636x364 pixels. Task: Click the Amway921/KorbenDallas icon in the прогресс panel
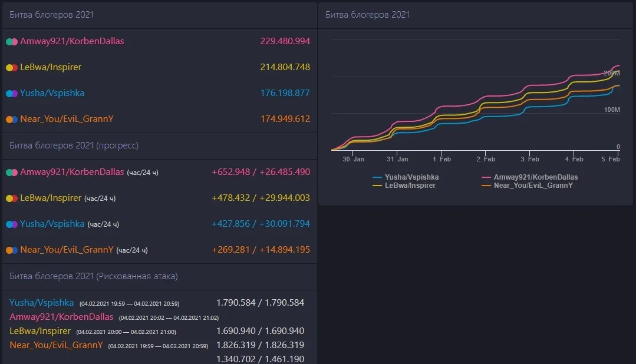point(12,173)
